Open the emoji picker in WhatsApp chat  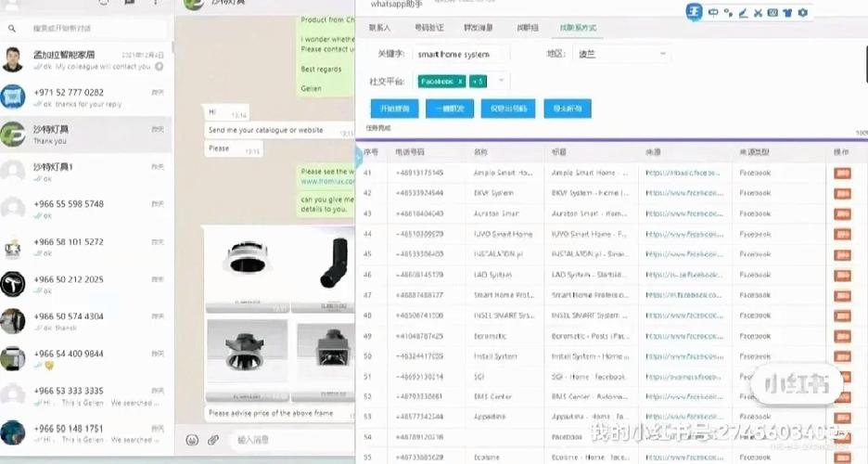point(192,440)
